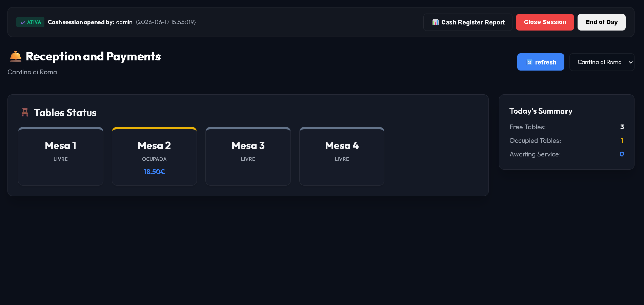Image resolution: width=644 pixels, height=305 pixels.
Task: Select the Mesa 1 free table card
Action: point(61,156)
